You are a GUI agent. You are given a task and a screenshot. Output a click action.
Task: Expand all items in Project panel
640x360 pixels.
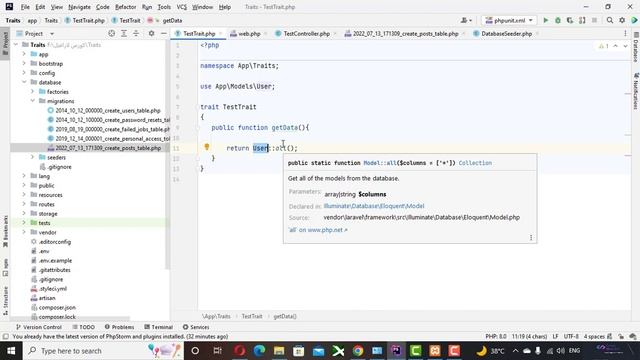click(x=124, y=33)
